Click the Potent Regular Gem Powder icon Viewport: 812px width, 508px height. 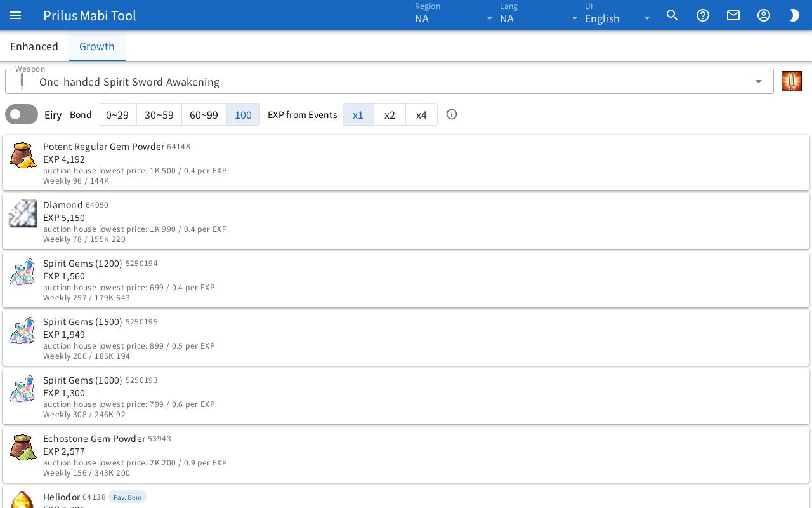[23, 156]
